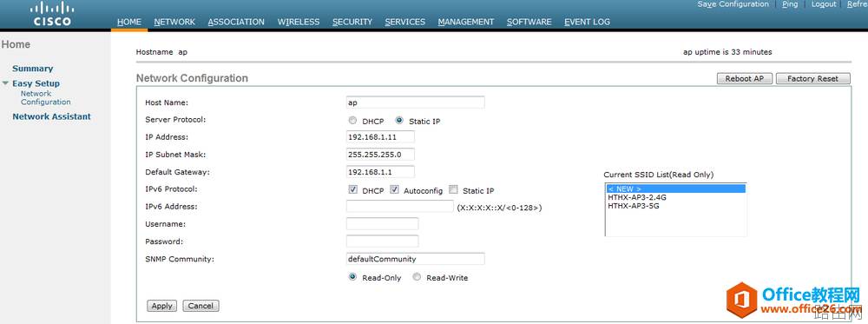
Task: Open the NETWORK tab
Action: point(174,23)
